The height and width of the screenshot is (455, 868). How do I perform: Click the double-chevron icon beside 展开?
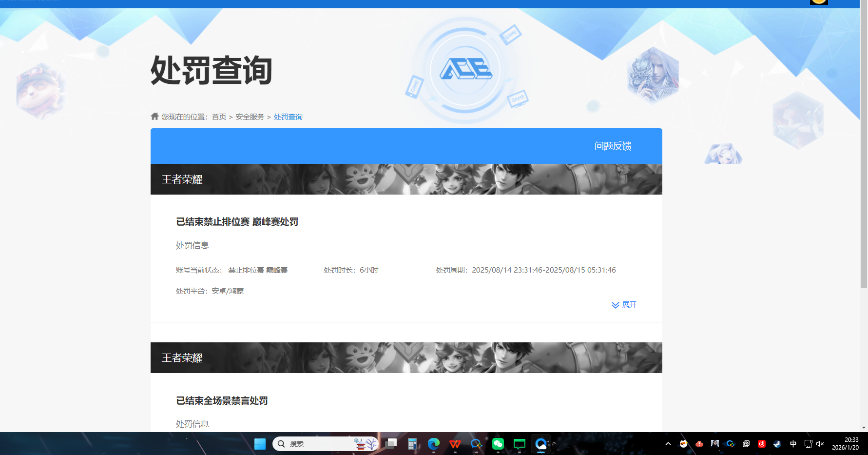[615, 305]
